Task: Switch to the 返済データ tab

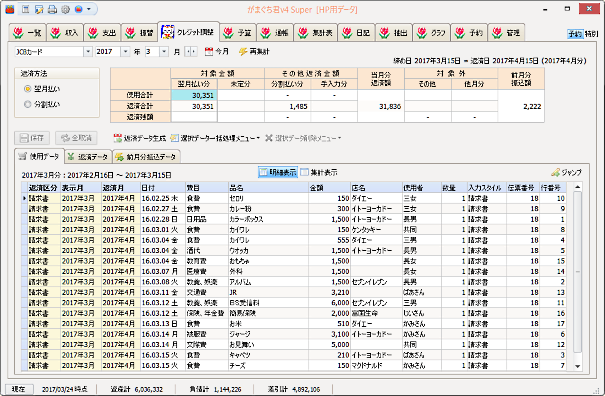Action: coord(88,156)
